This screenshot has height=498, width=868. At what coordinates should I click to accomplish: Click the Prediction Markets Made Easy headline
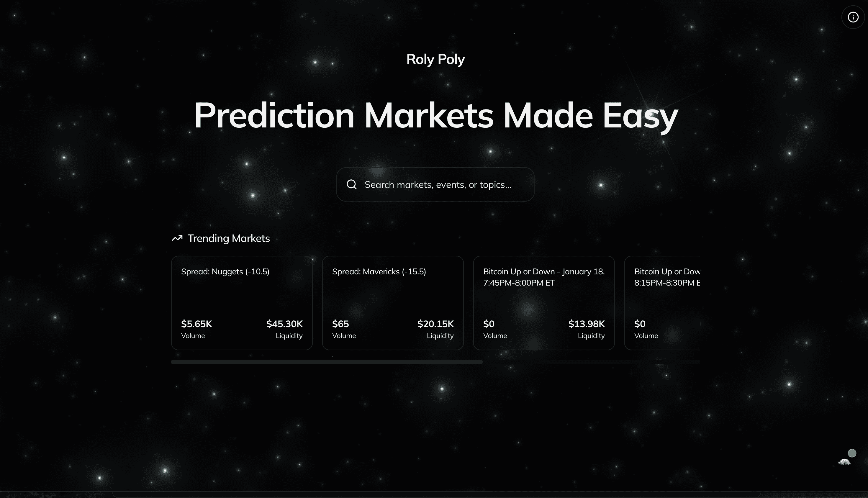coord(436,116)
